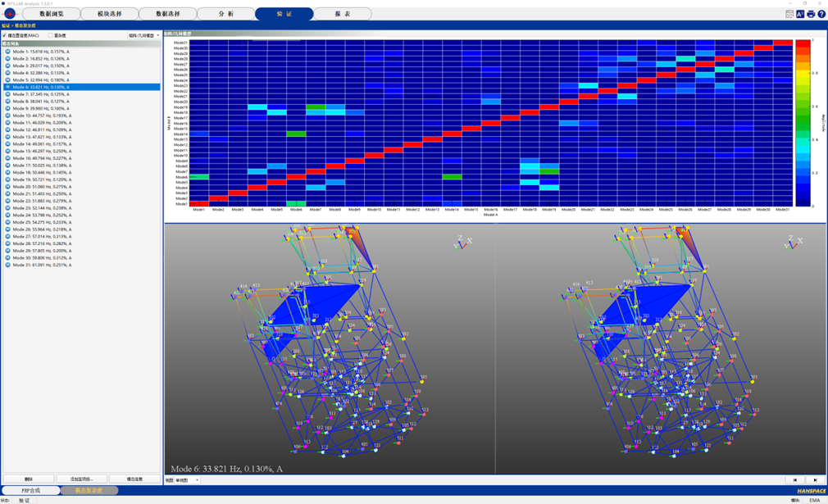
Task: Switch to the 分析 tab
Action: point(225,14)
